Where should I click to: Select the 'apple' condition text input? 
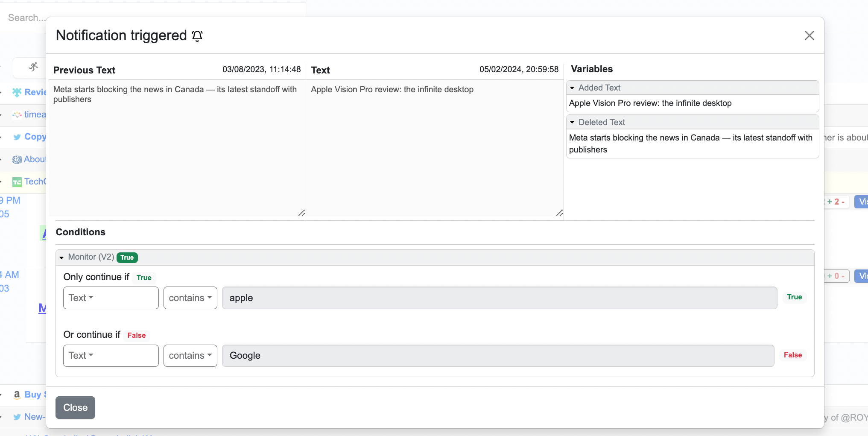[499, 298]
